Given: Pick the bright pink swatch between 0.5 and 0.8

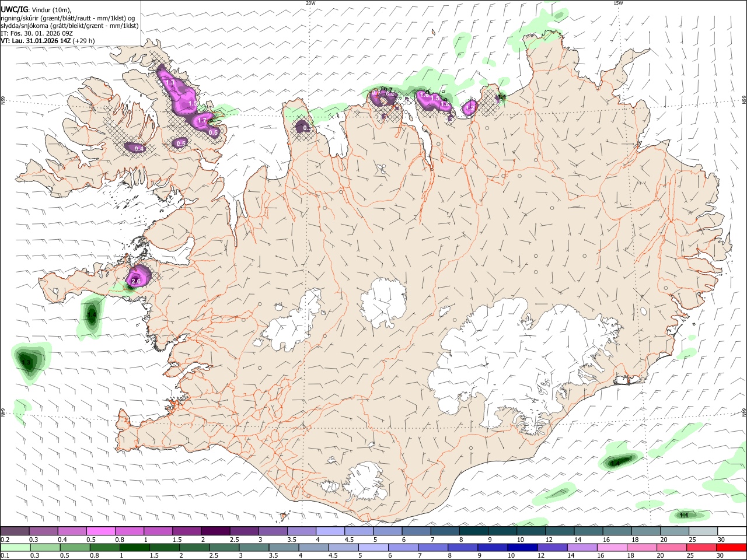Looking at the screenshot, I should coord(100,531).
